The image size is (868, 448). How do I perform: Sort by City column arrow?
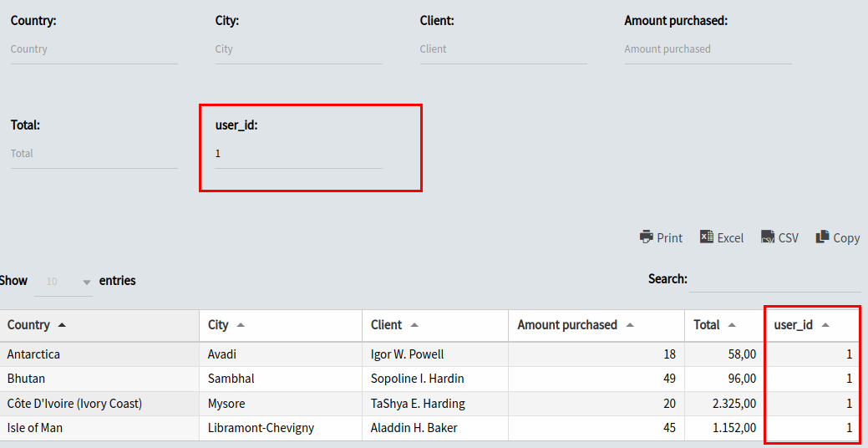(x=241, y=325)
